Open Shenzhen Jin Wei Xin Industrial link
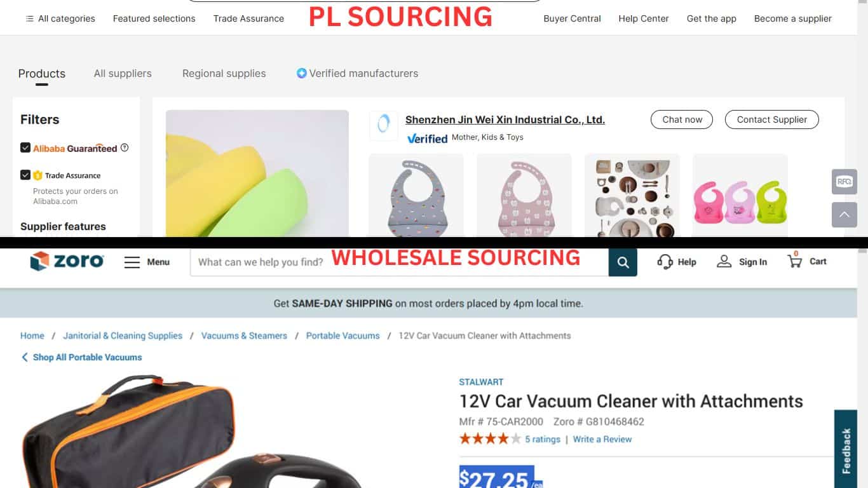 tap(505, 119)
